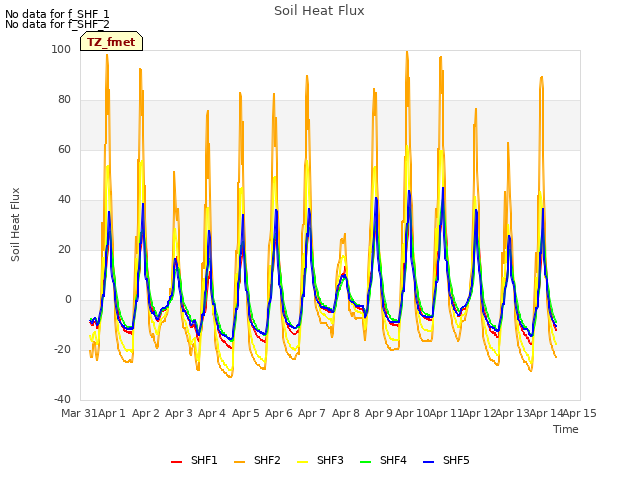The width and height of the screenshot is (640, 480).
Task: Click the Apr 13 x-axis tick label
Action: [513, 413]
